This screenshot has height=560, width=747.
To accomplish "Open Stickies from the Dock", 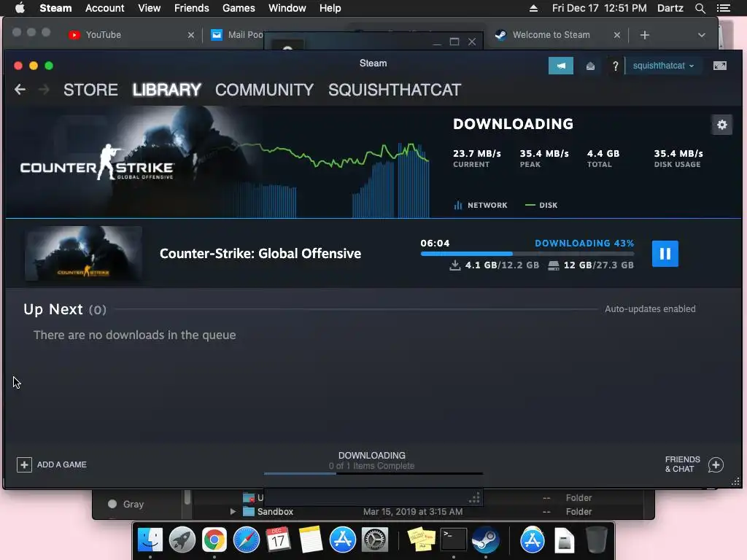I will pyautogui.click(x=421, y=540).
